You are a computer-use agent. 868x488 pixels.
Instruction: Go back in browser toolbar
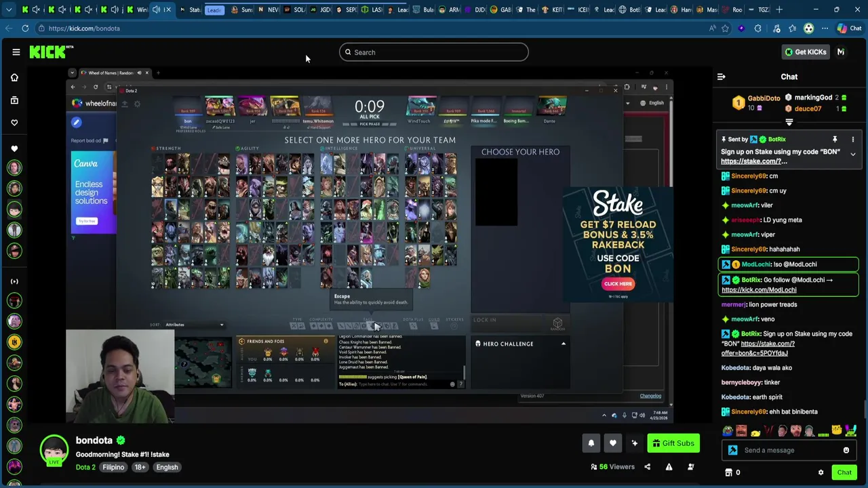[8, 28]
